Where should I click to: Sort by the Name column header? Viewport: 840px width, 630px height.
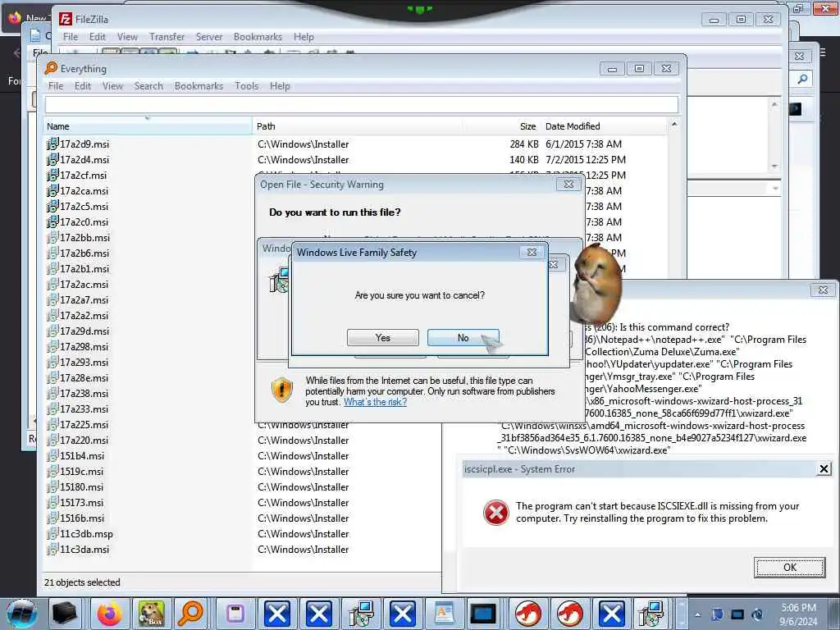click(147, 126)
